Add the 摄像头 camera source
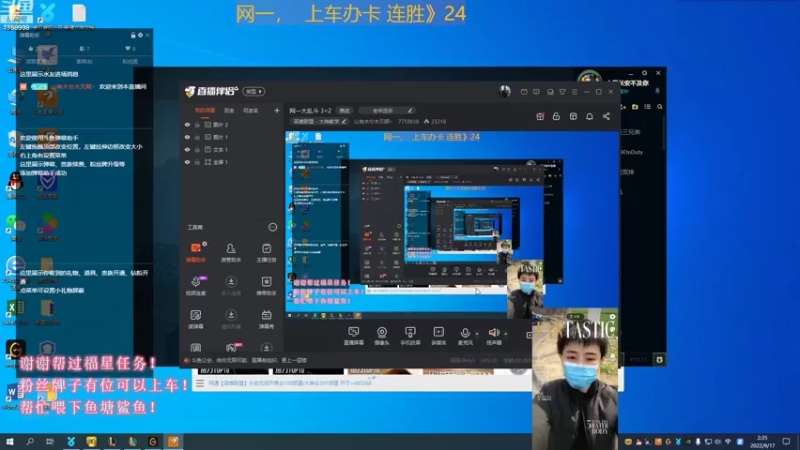The width and height of the screenshot is (800, 450). (x=382, y=336)
